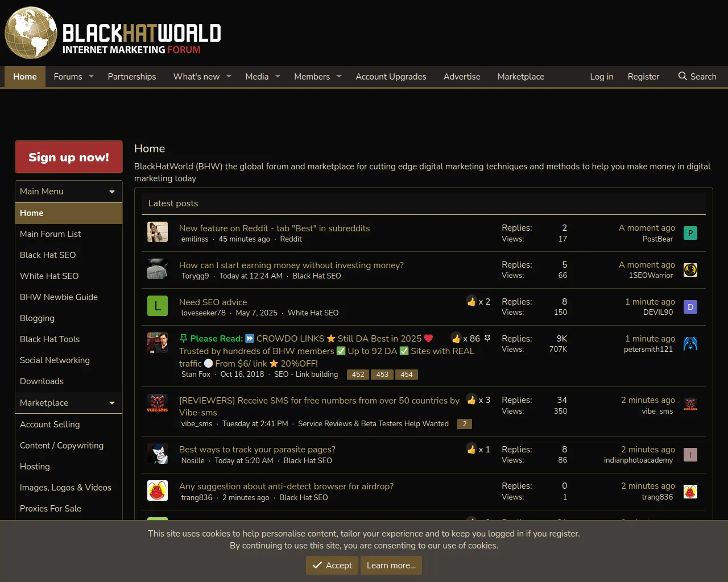Open anti-detect browser for airdrop thread
Viewport: 728px width, 582px height.
[286, 486]
